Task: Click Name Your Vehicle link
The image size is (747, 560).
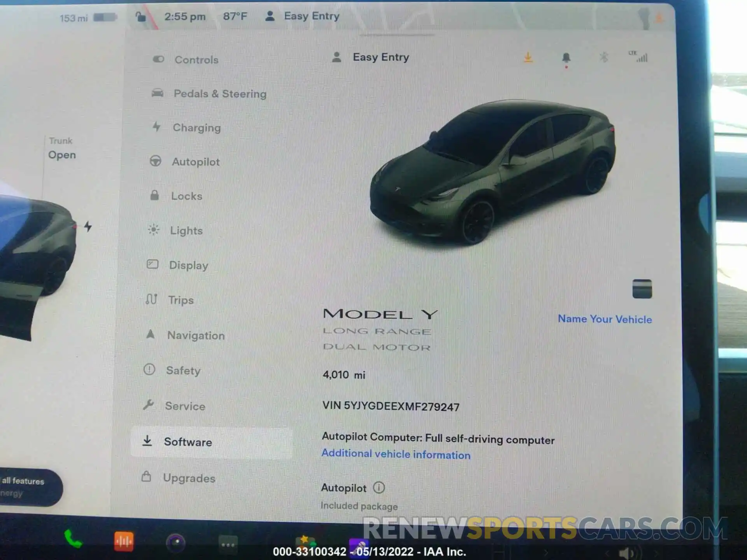Action: [605, 319]
